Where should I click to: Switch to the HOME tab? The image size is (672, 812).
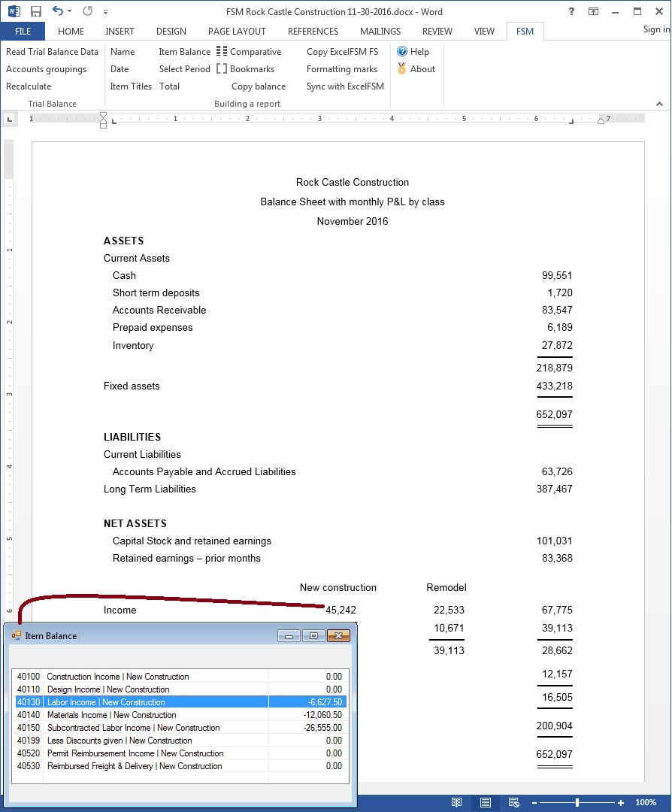pyautogui.click(x=71, y=31)
